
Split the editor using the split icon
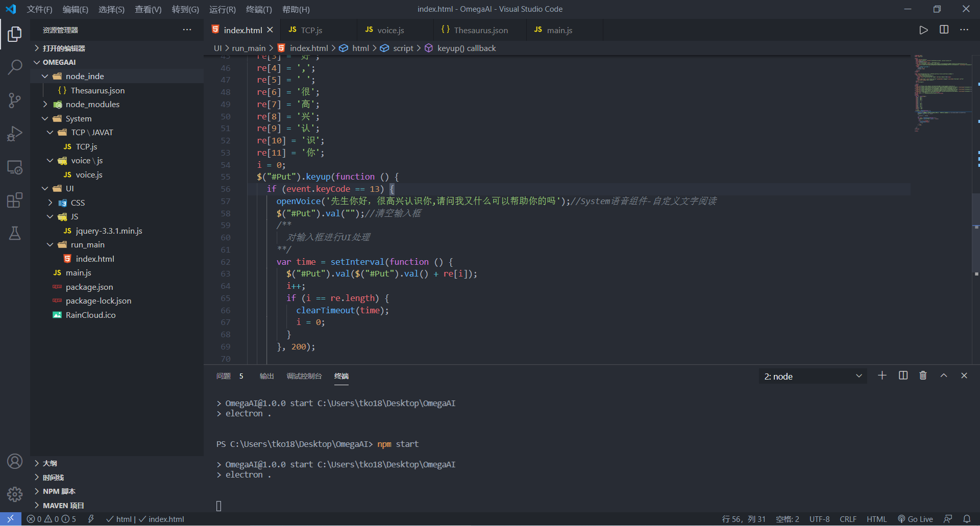tap(944, 30)
